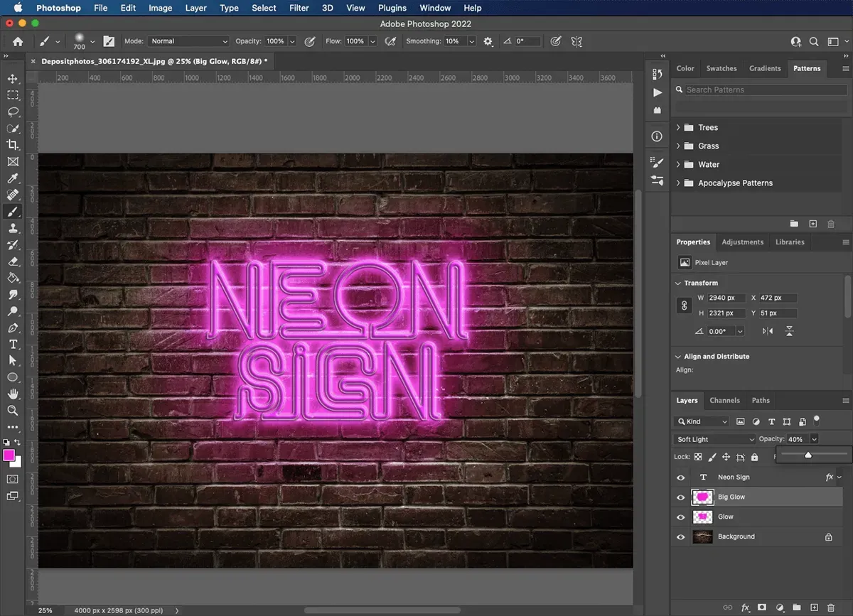The width and height of the screenshot is (853, 616).
Task: Click the Adjustments panel tab
Action: pos(742,242)
